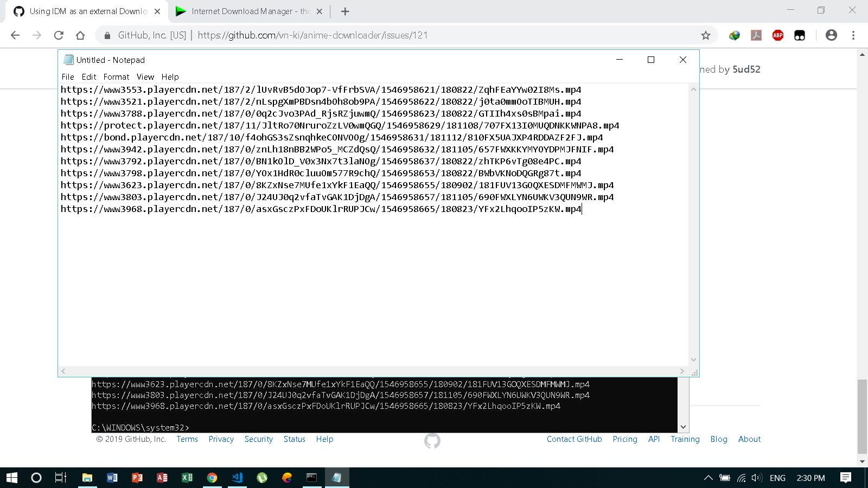Click the Contact GitHub link

[x=574, y=439]
